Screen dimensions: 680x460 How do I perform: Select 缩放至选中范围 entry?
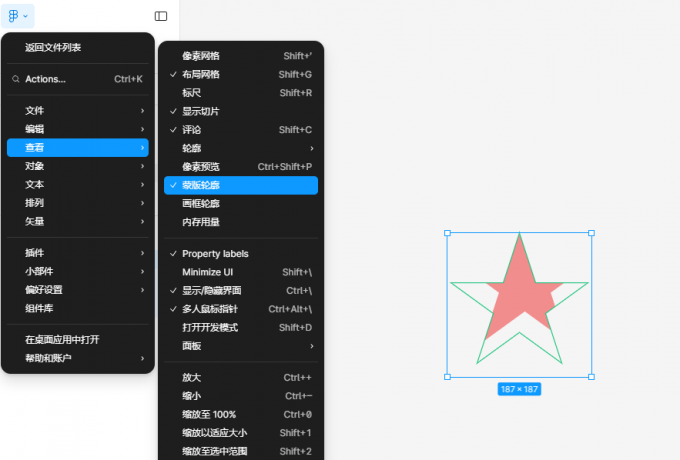[x=241, y=451]
